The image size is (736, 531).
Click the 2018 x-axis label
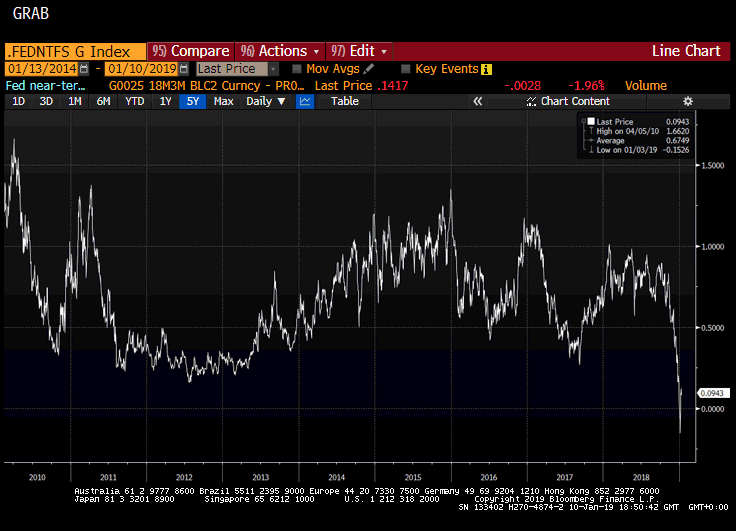click(x=641, y=477)
